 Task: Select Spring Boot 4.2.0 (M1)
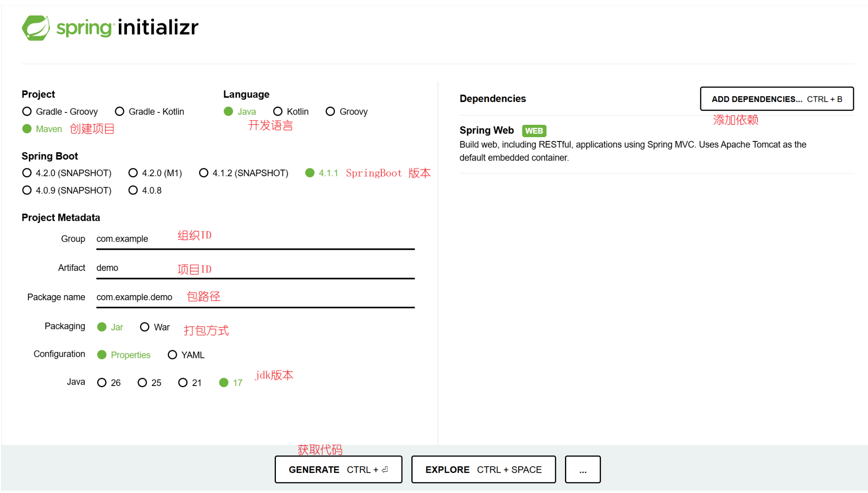(x=155, y=173)
